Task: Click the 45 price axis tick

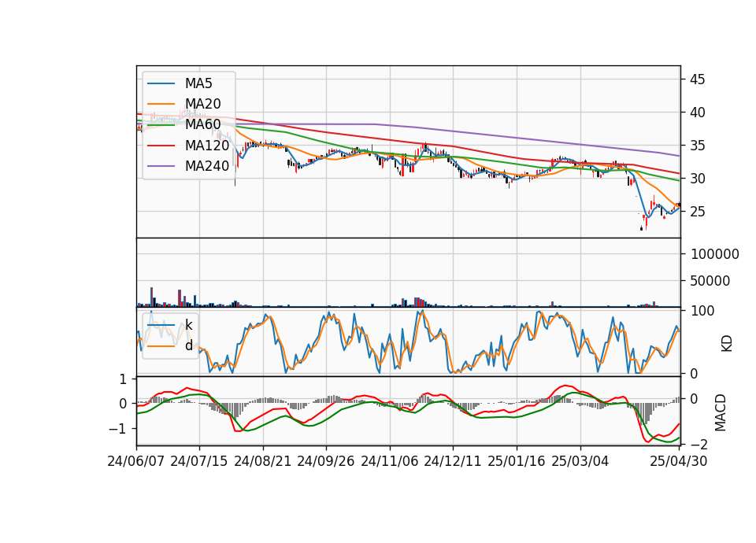Action: (697, 79)
